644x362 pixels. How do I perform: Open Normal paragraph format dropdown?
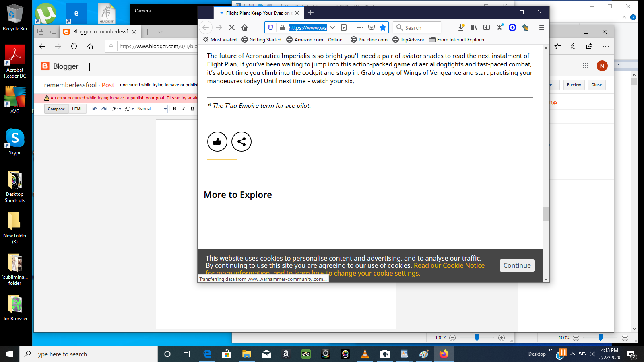[152, 109]
